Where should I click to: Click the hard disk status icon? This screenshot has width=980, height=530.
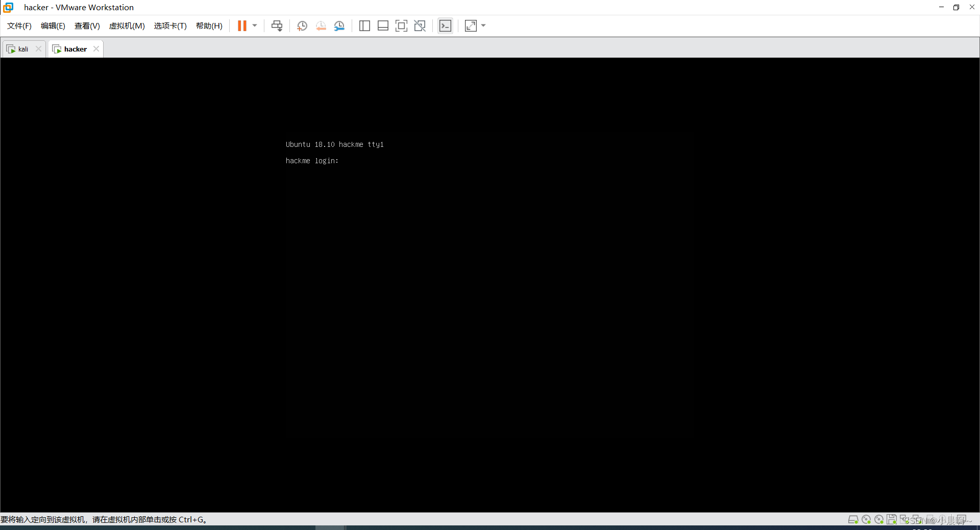coord(853,519)
